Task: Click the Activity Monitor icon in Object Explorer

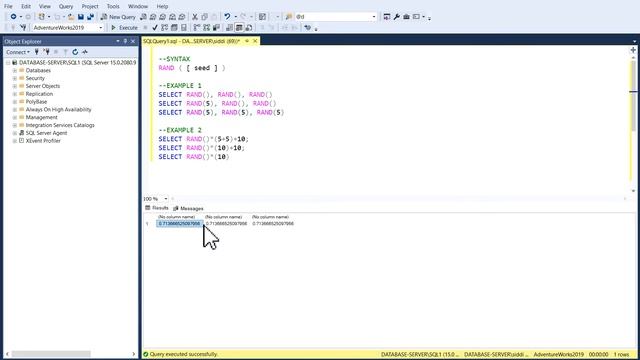Action: (85, 52)
